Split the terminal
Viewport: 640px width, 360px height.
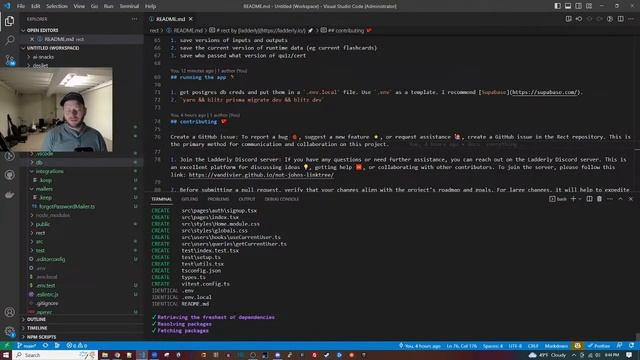[589, 199]
